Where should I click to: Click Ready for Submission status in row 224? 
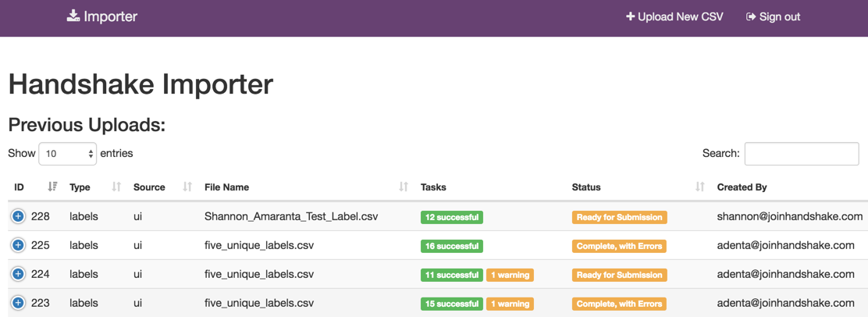pos(620,275)
